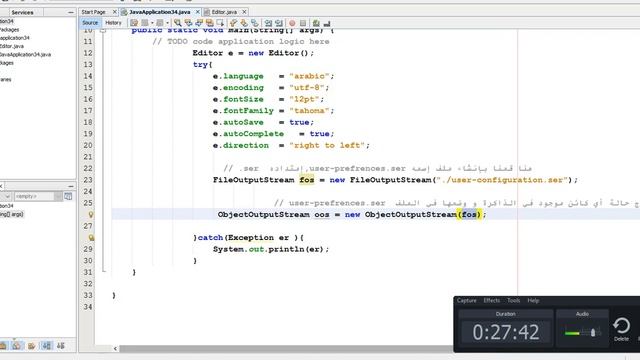Open the <empty> combo box in Navigator

tap(38, 196)
